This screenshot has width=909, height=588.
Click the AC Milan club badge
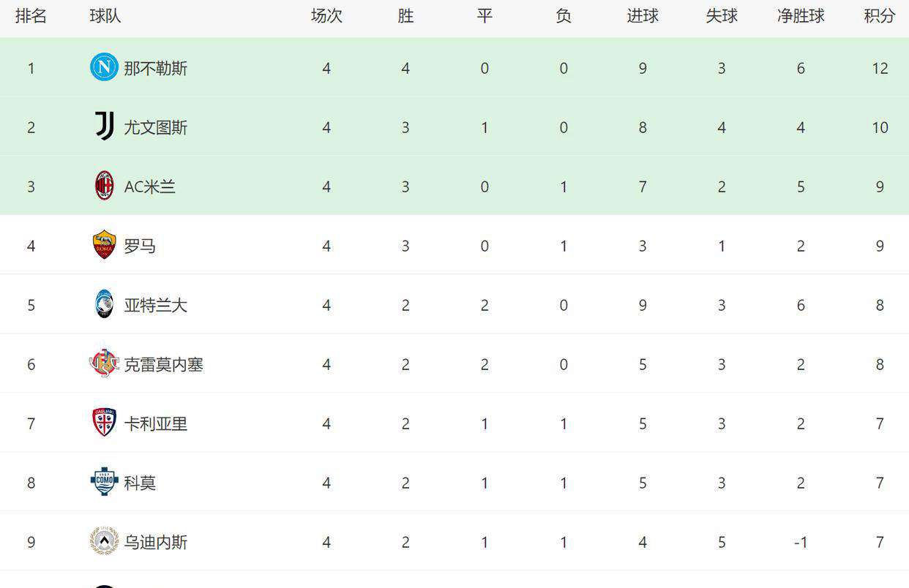pos(103,186)
